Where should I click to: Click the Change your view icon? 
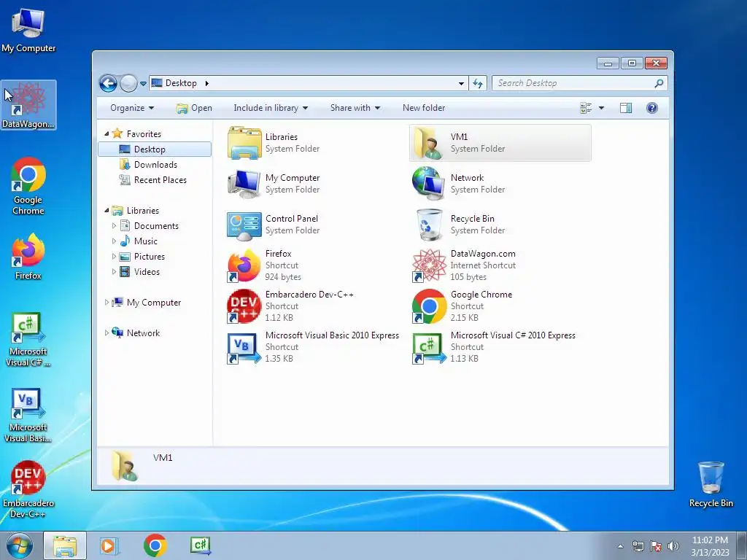tap(586, 108)
